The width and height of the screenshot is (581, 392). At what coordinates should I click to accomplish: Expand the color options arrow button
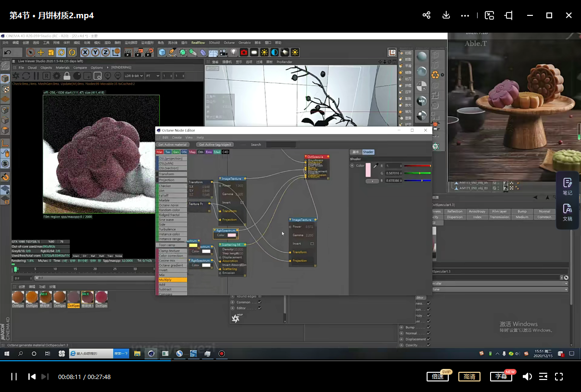372,181
